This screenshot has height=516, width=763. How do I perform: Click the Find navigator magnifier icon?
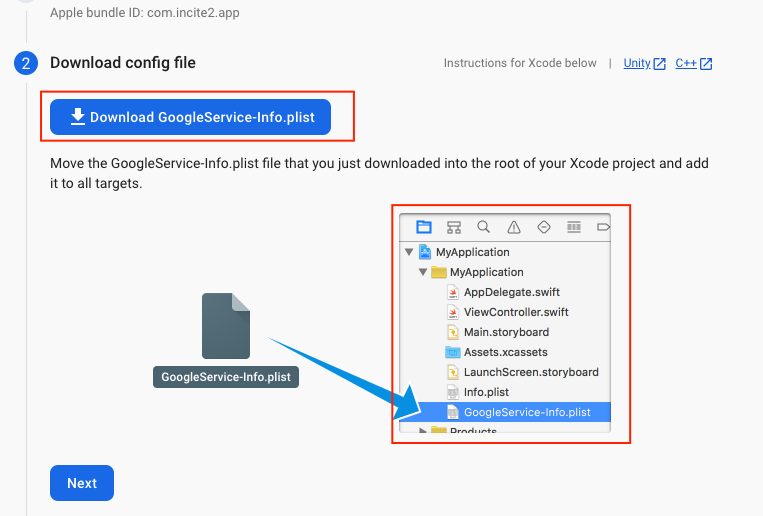pyautogui.click(x=483, y=227)
